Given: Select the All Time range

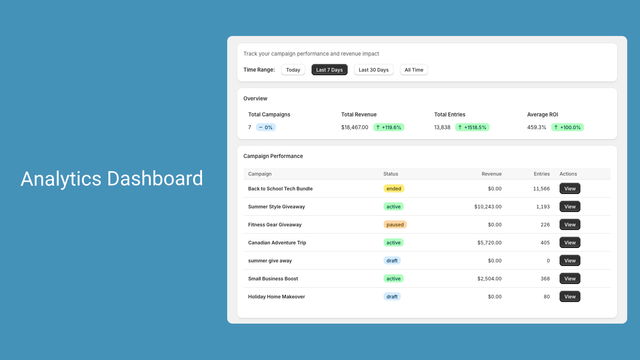Looking at the screenshot, I should 414,70.
